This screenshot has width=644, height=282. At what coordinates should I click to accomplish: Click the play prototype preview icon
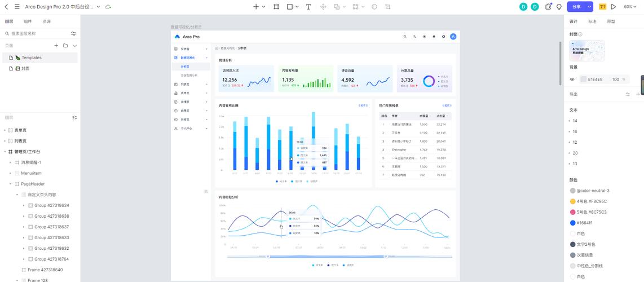click(x=613, y=7)
